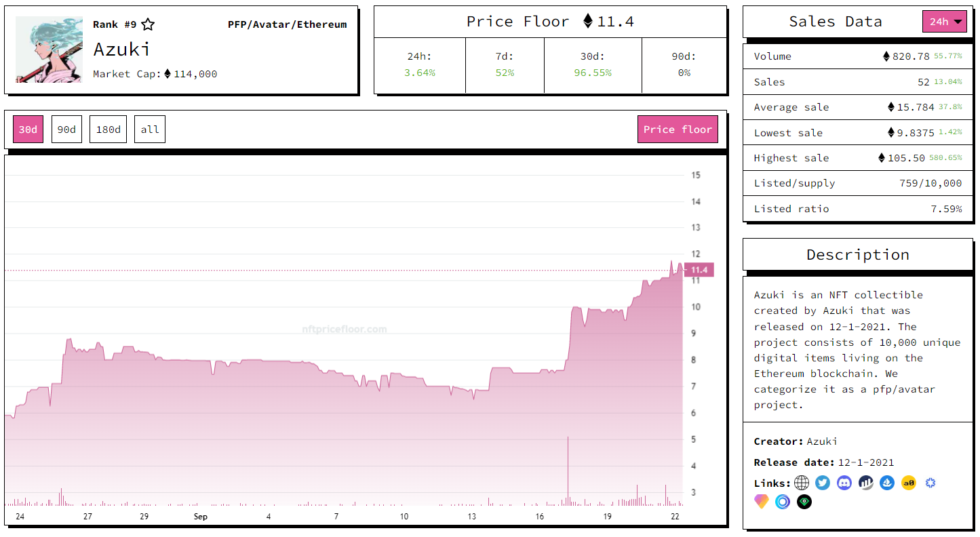Click the Release date 12-1-2021 line
This screenshot has width=980, height=537.
pyautogui.click(x=824, y=462)
